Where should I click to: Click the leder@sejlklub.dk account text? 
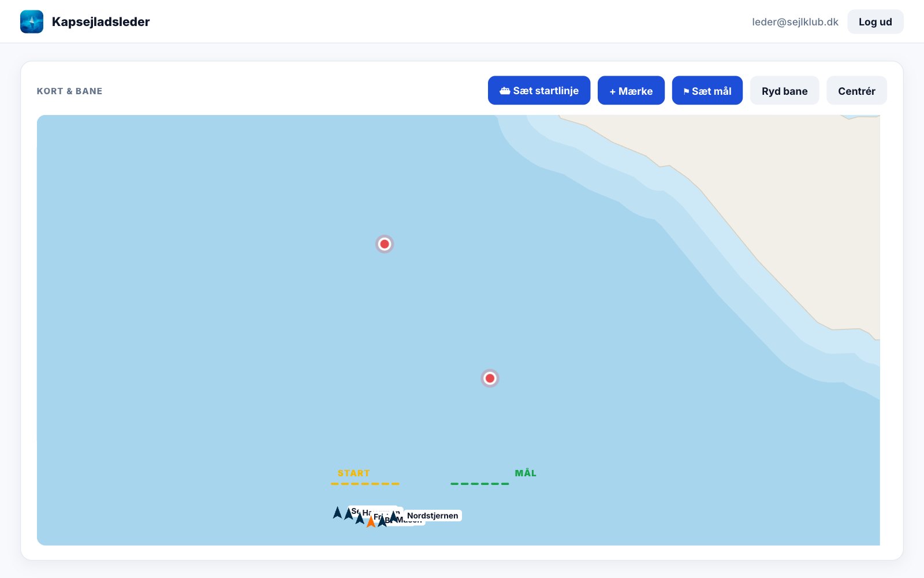click(x=795, y=21)
